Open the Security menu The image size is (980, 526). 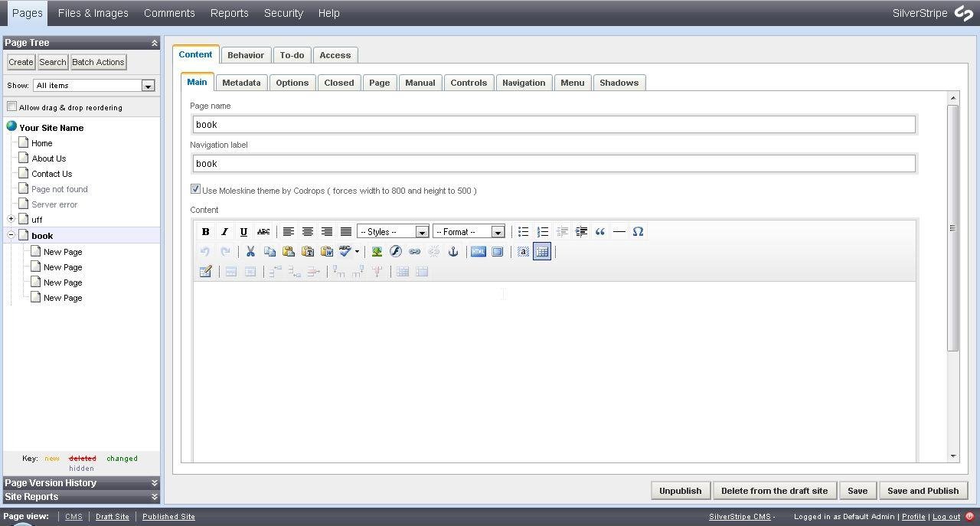point(283,13)
